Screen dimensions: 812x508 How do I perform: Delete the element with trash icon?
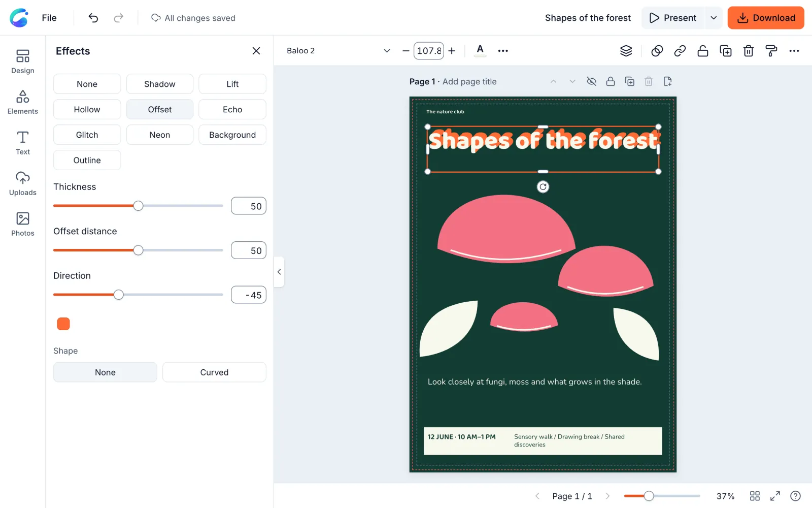[749, 51]
